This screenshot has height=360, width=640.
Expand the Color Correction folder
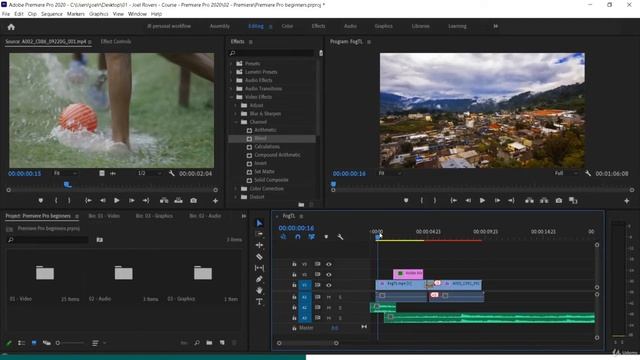point(236,189)
